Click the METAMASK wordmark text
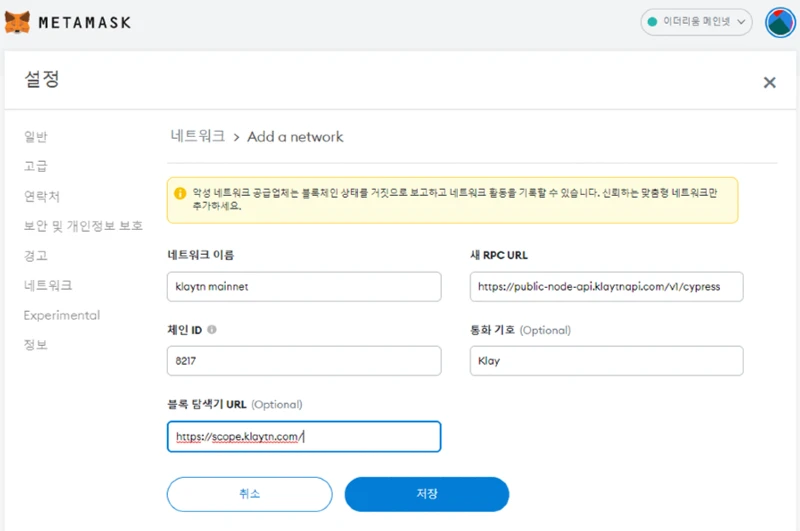800x531 pixels. [x=85, y=22]
